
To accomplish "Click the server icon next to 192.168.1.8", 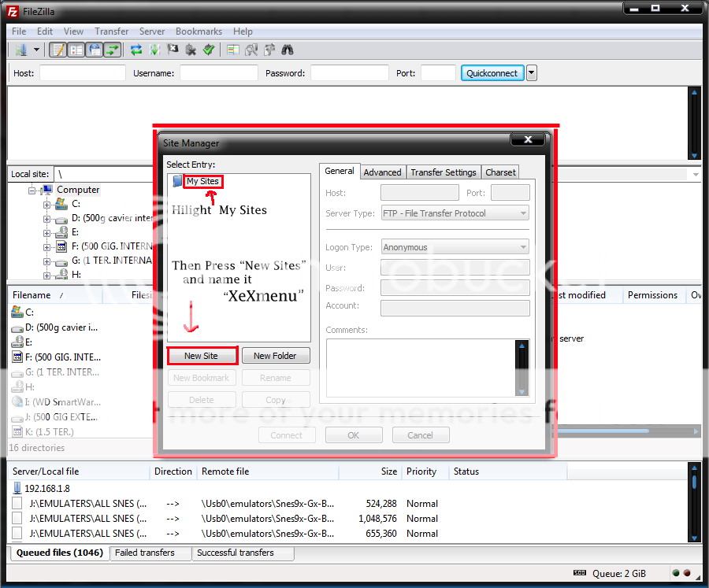I will (x=17, y=488).
